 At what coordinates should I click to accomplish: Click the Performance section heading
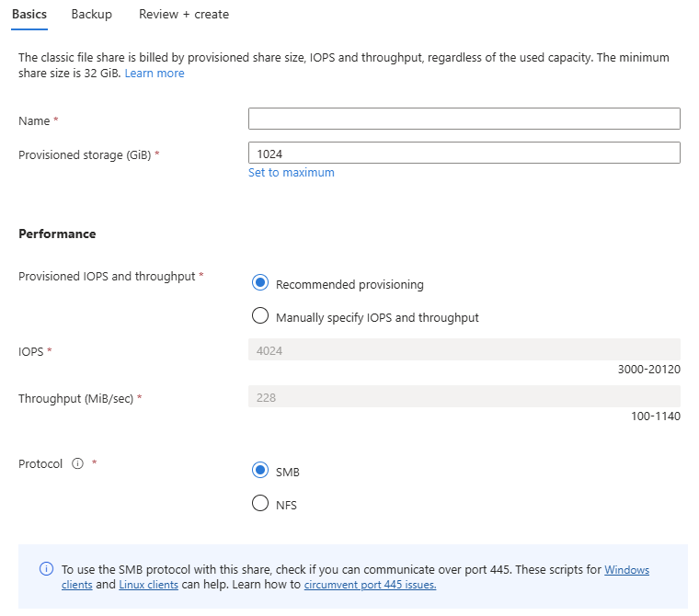(57, 234)
